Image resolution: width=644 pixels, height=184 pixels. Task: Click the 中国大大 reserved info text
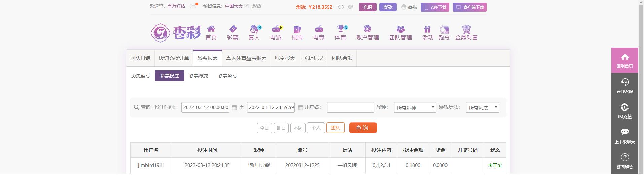click(x=234, y=6)
